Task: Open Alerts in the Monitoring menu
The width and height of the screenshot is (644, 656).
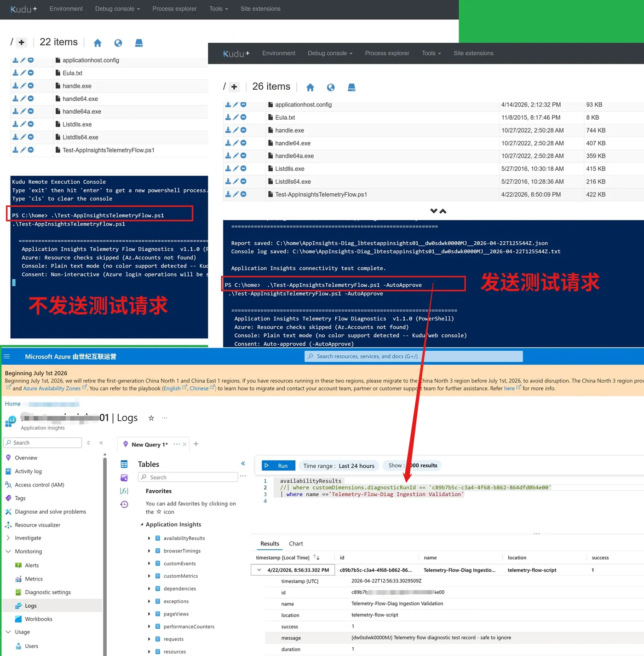Action: [x=32, y=565]
